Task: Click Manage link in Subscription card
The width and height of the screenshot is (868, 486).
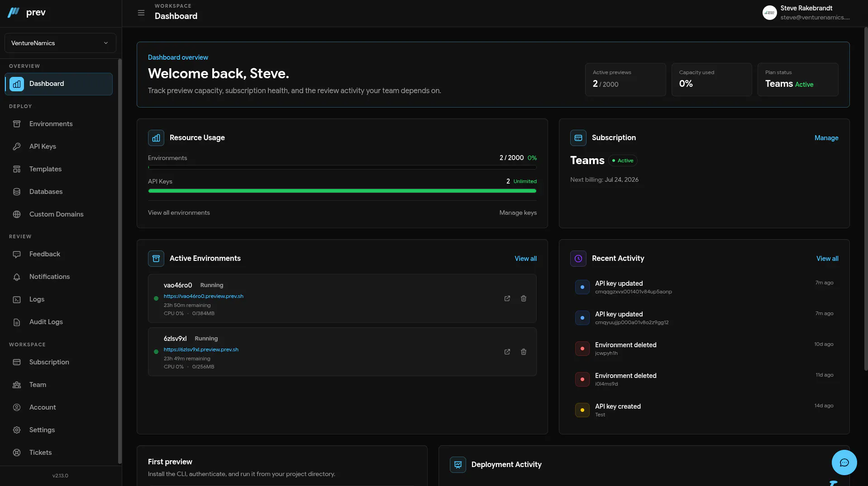Action: (826, 138)
